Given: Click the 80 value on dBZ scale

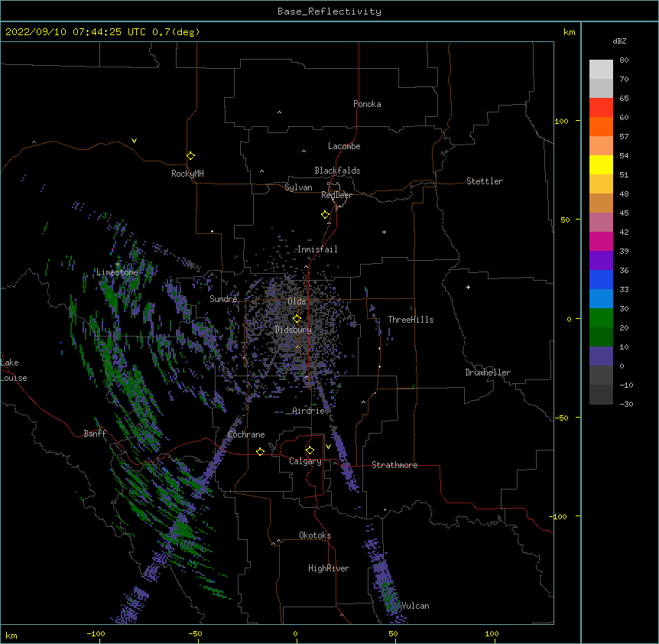Looking at the screenshot, I should [624, 60].
